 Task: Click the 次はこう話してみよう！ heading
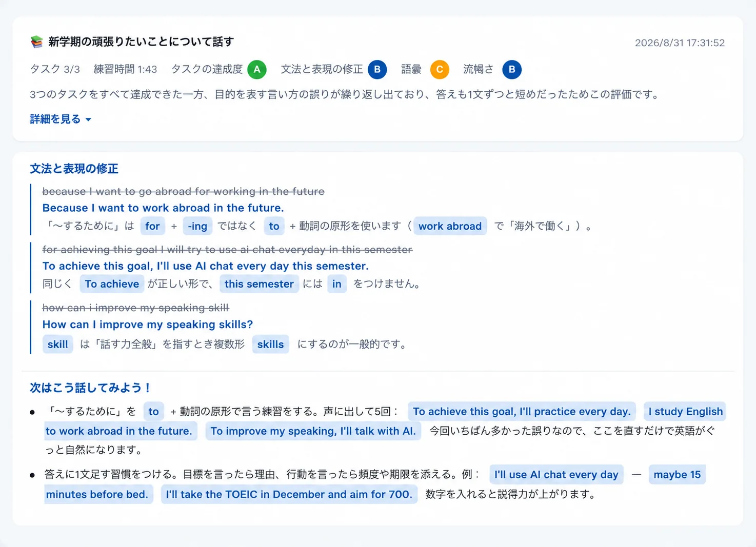pyautogui.click(x=90, y=388)
